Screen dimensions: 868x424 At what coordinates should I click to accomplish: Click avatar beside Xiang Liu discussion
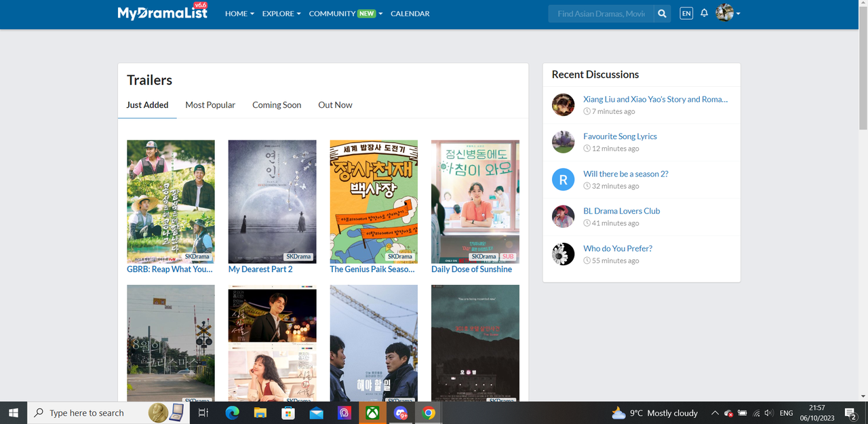click(563, 105)
